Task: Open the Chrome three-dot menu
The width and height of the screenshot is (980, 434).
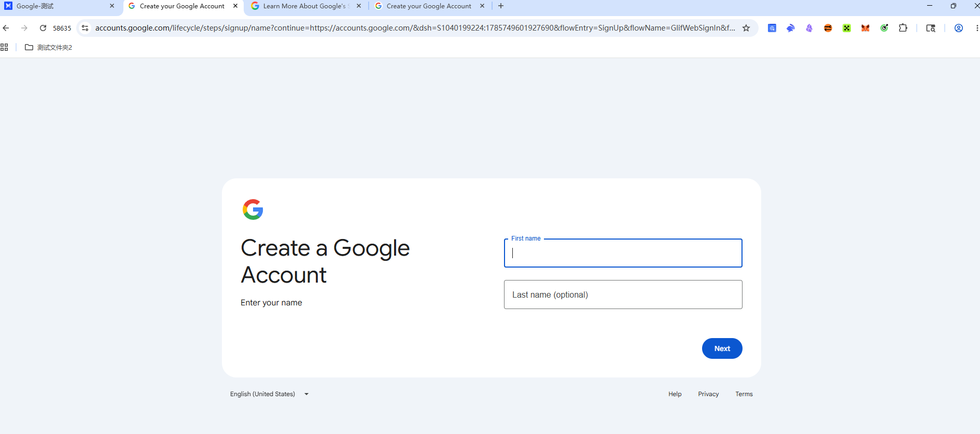Action: pos(977,28)
